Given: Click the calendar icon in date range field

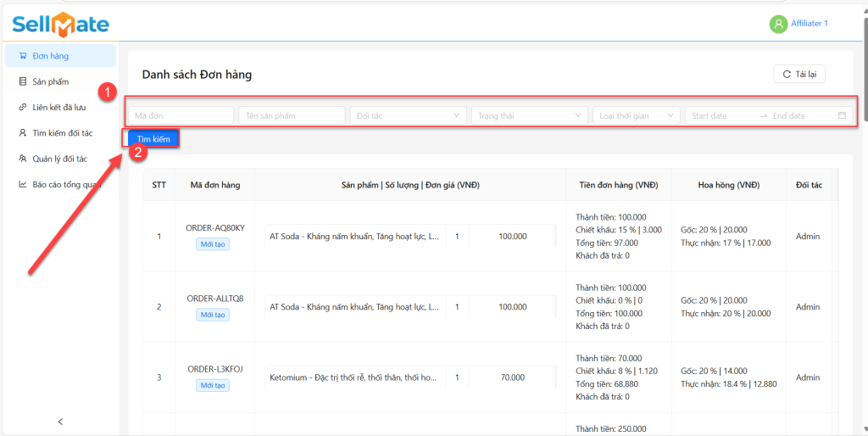Looking at the screenshot, I should coord(842,115).
